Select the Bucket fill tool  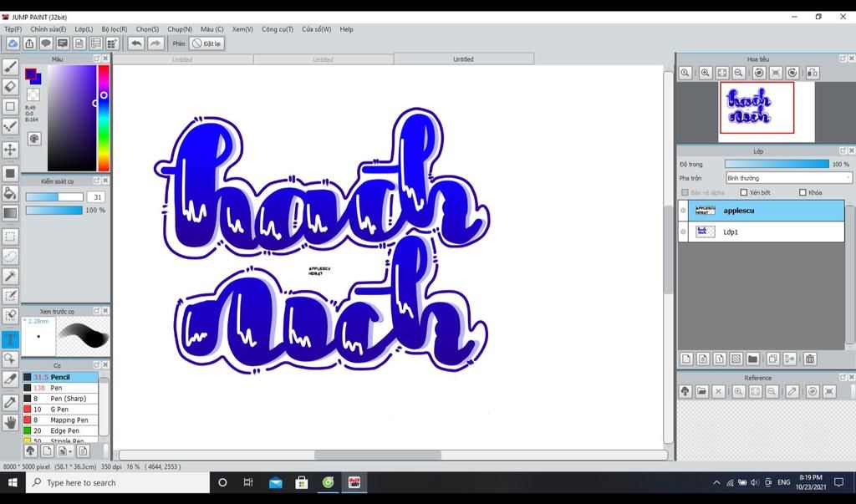tap(10, 193)
